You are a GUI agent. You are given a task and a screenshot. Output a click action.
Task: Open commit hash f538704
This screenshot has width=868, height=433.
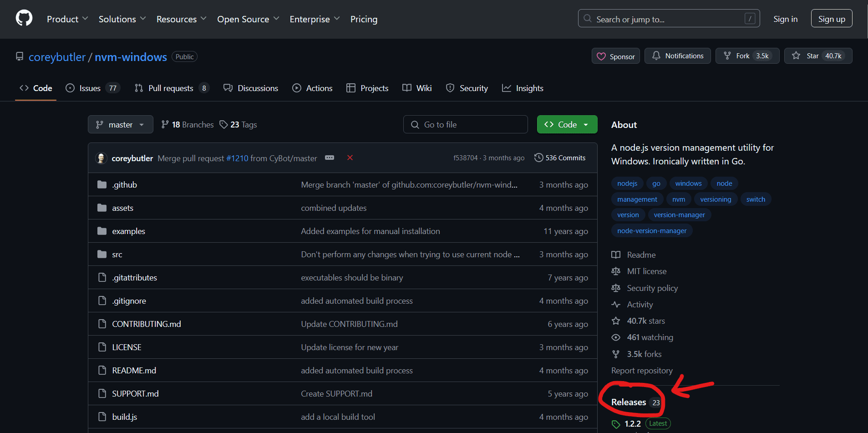[466, 158]
